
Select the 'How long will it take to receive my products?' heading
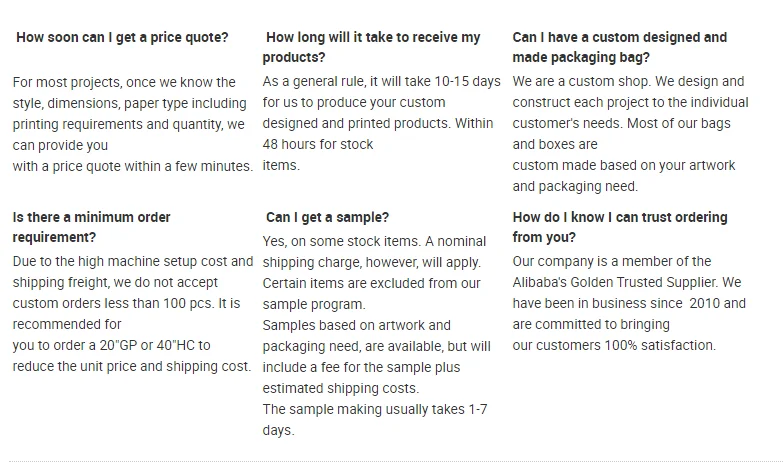(x=372, y=47)
